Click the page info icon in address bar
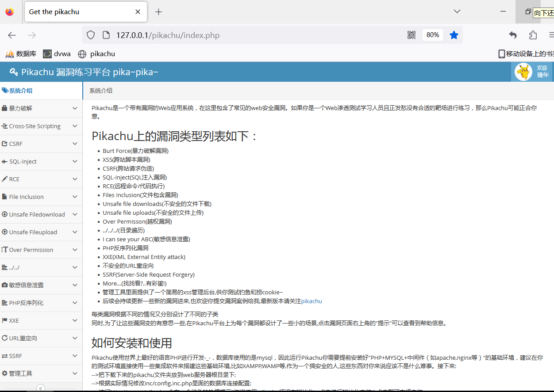This screenshot has height=392, width=554. [106, 35]
